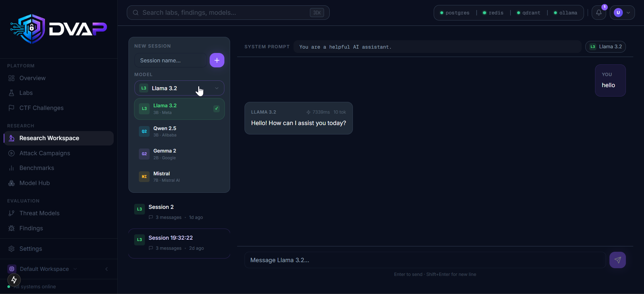Edit the system prompt field
Screen dimensions: 644x294
(x=437, y=47)
